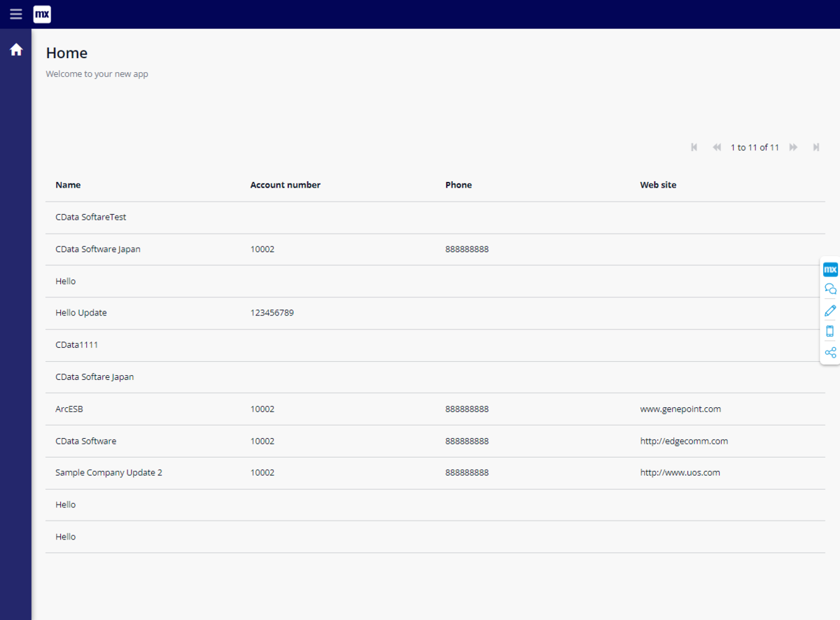The height and width of the screenshot is (620, 840).
Task: Sort by the Phone column header
Action: 458,185
